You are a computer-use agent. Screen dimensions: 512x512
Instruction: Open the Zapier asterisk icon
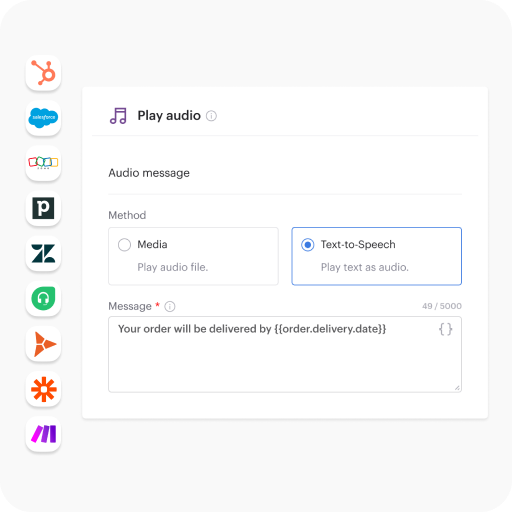click(x=43, y=389)
